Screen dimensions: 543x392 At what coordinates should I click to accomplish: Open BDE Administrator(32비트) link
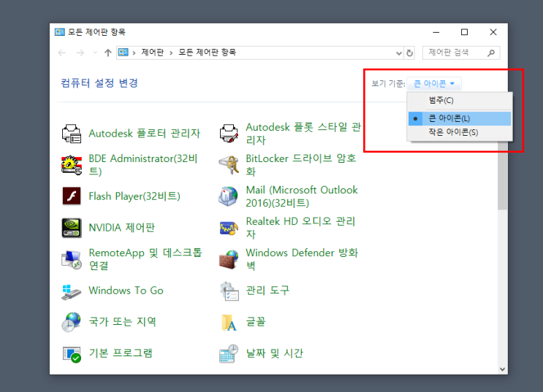click(x=143, y=165)
